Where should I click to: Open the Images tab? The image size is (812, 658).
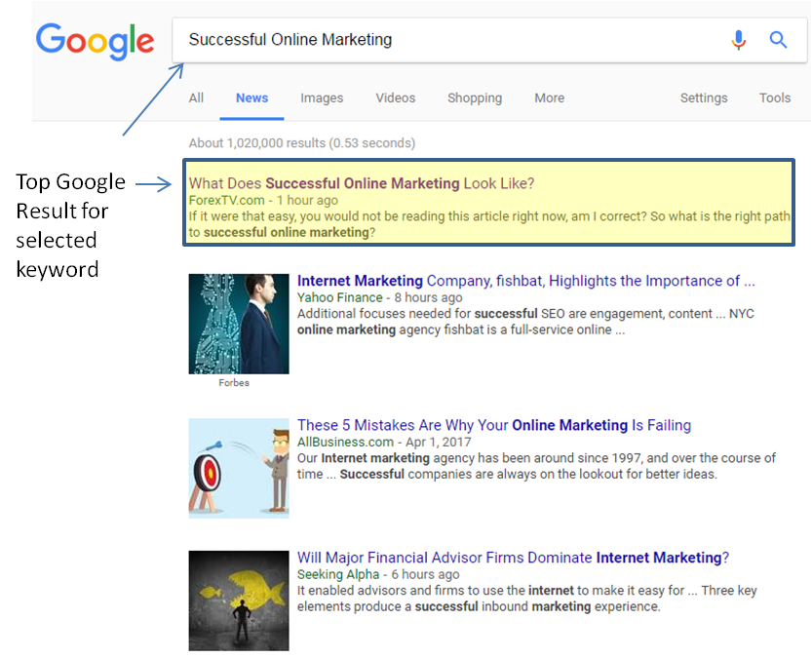click(322, 97)
